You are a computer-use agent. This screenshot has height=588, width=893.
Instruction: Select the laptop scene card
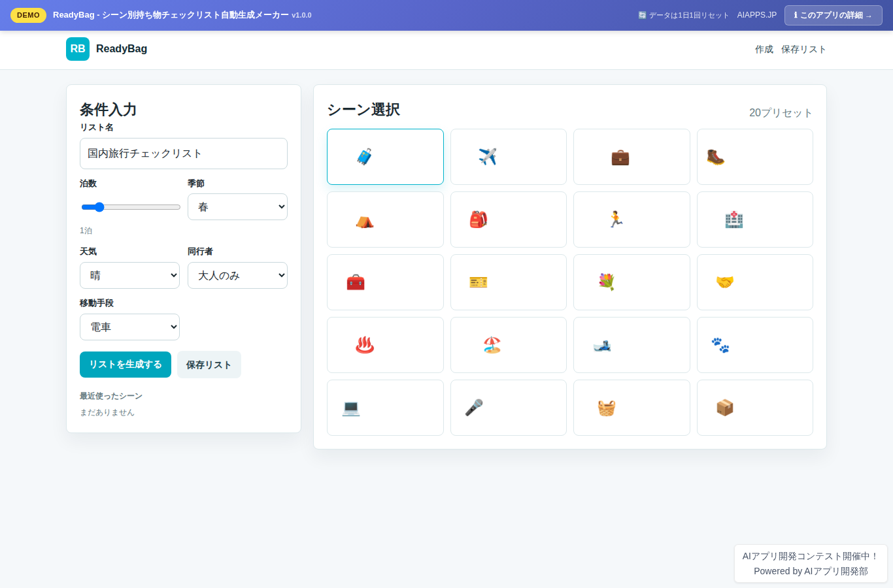[x=385, y=408]
